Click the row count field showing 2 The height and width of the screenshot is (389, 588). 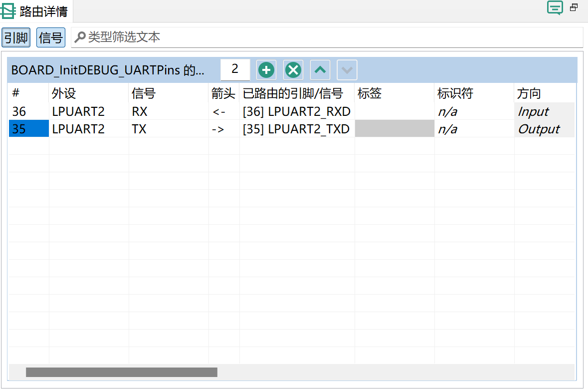pyautogui.click(x=235, y=69)
